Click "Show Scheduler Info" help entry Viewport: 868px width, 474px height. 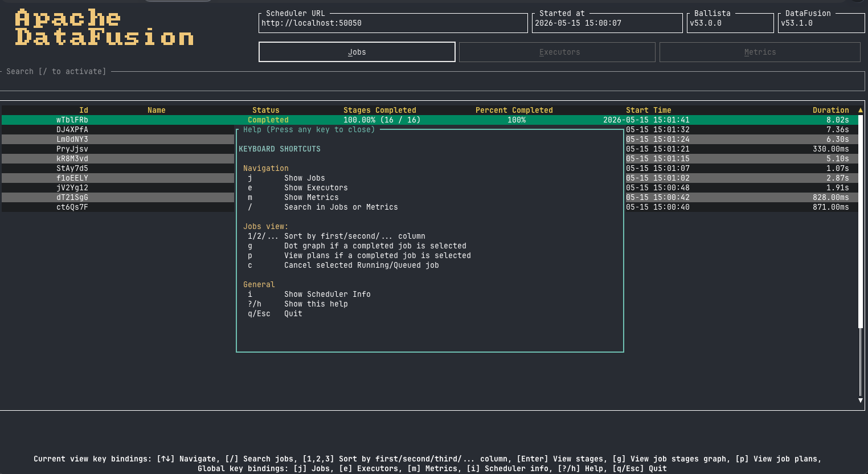[x=327, y=294]
